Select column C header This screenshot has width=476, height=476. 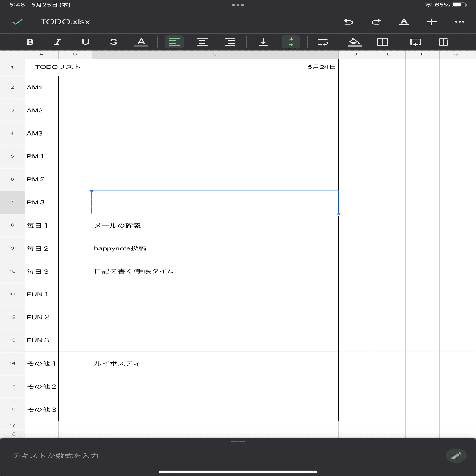215,54
